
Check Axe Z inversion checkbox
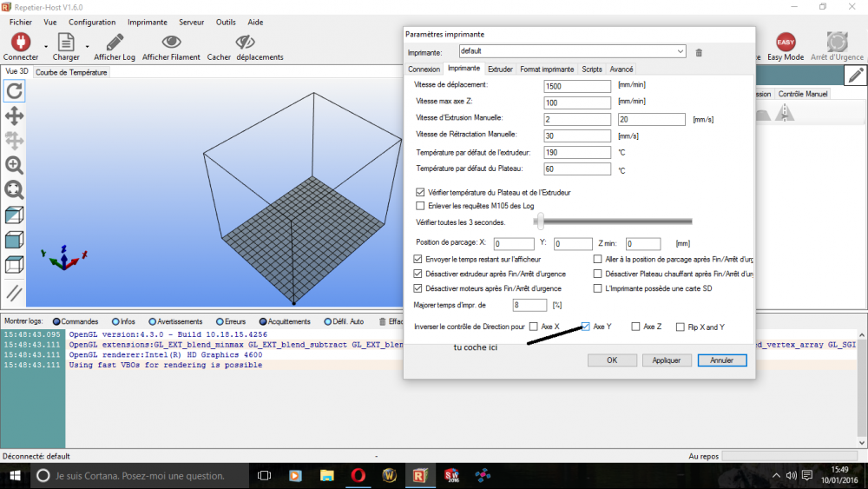pos(635,327)
